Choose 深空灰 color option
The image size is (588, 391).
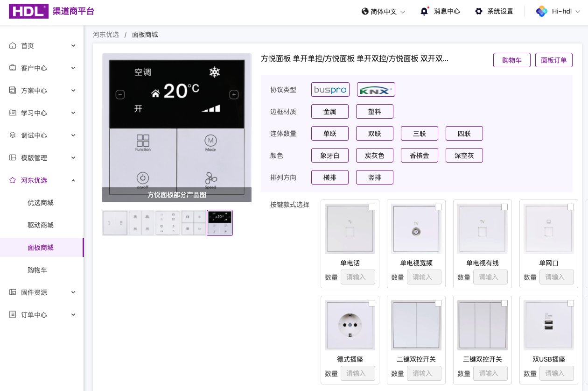tap(464, 156)
